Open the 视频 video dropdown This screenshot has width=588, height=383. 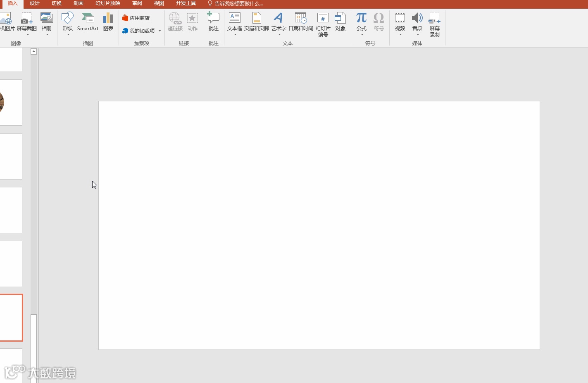pos(400,24)
